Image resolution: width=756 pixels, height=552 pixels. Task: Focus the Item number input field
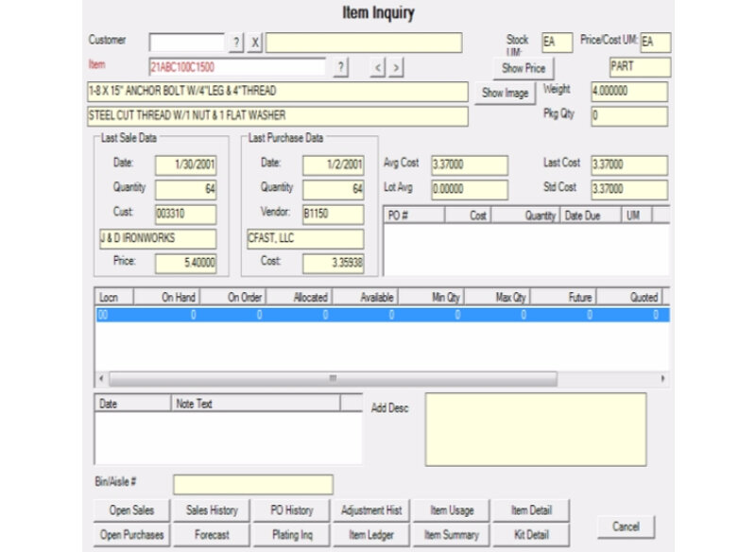[236, 67]
